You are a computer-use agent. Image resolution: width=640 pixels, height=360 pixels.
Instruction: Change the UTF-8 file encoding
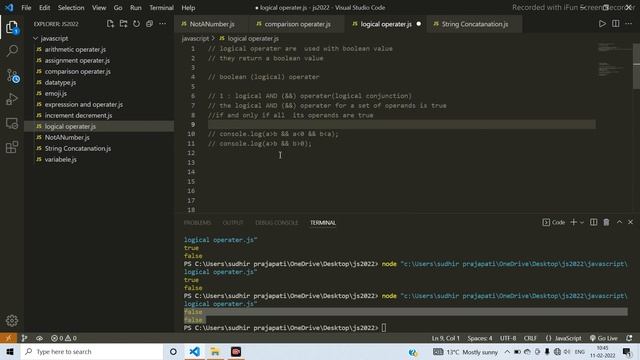coord(508,338)
